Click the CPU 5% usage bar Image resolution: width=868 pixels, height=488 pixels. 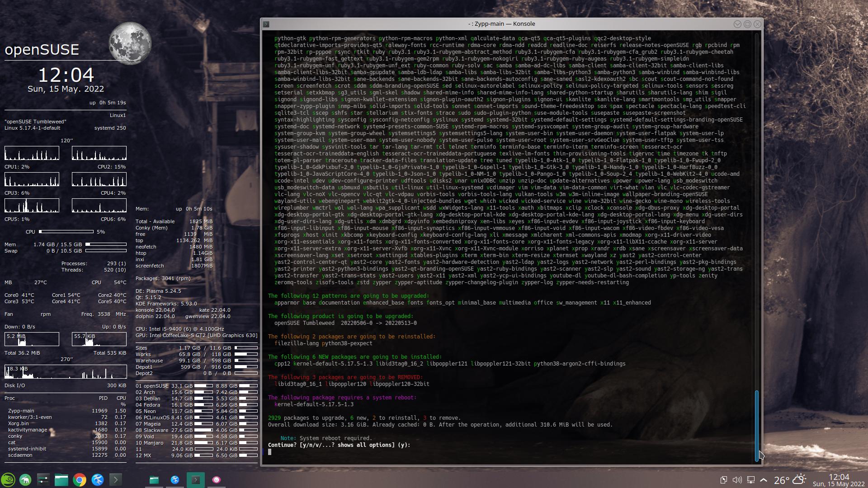[66, 232]
